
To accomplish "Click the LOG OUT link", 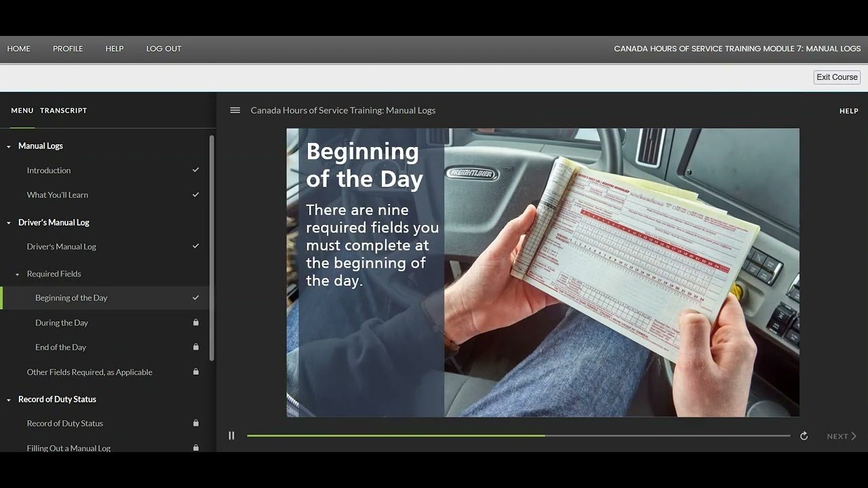I will point(163,49).
